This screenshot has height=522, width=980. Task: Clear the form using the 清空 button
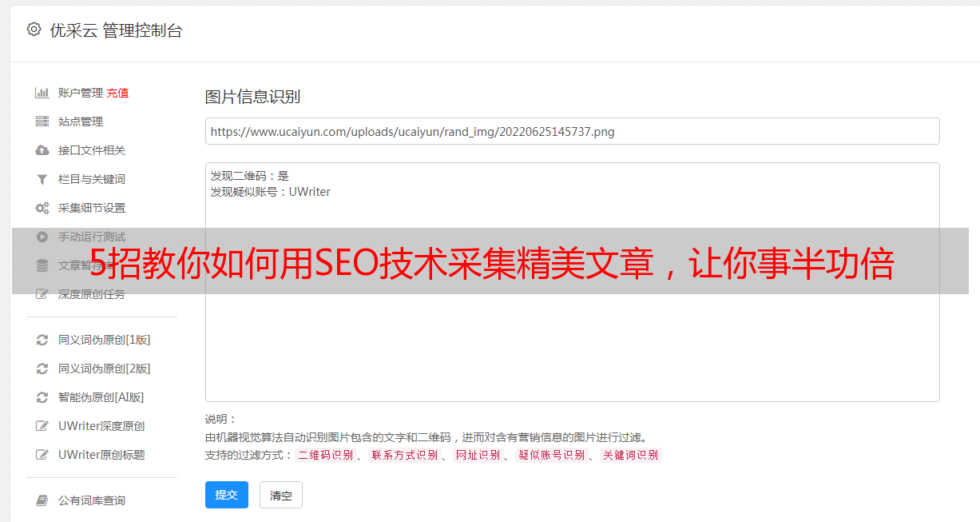coord(281,496)
